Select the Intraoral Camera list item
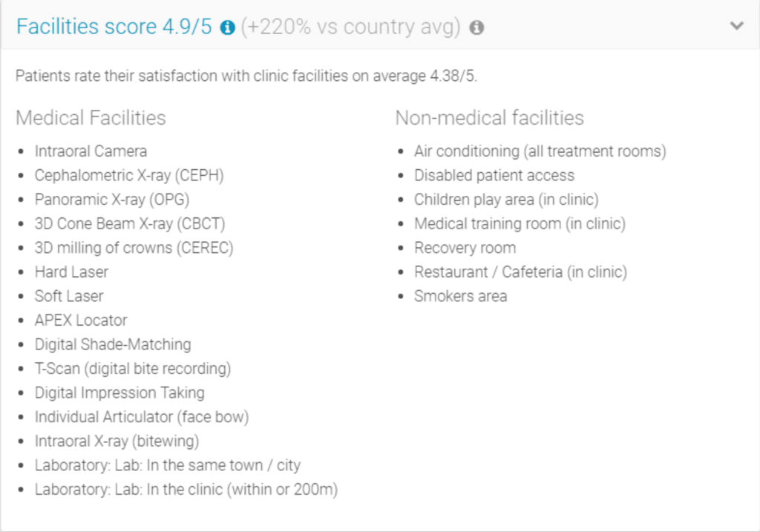The image size is (760, 532). coord(91,151)
